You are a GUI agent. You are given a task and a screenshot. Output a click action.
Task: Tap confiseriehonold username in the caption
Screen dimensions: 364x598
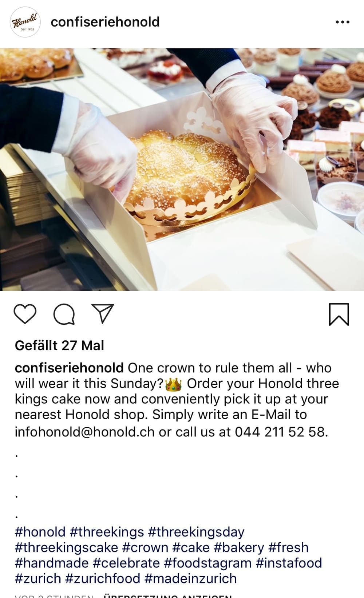click(69, 368)
